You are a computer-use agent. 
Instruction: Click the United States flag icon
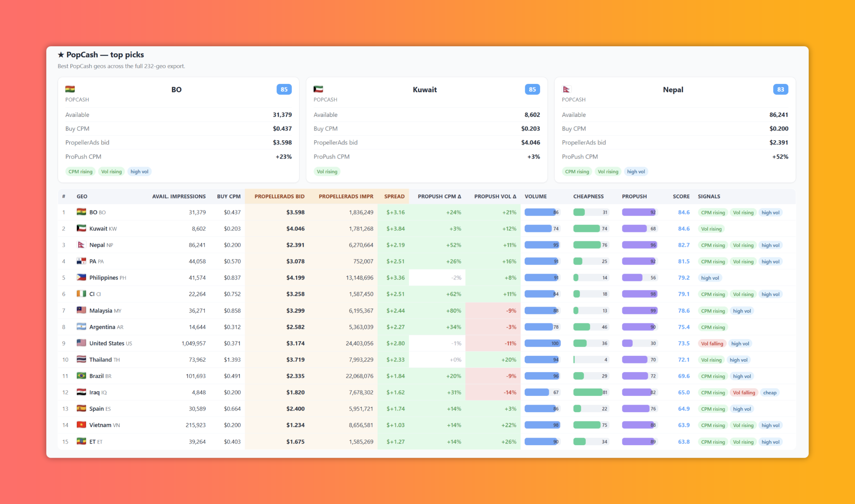(81, 343)
